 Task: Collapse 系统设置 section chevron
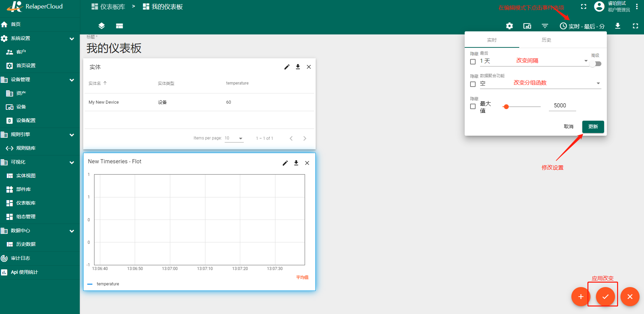point(72,39)
